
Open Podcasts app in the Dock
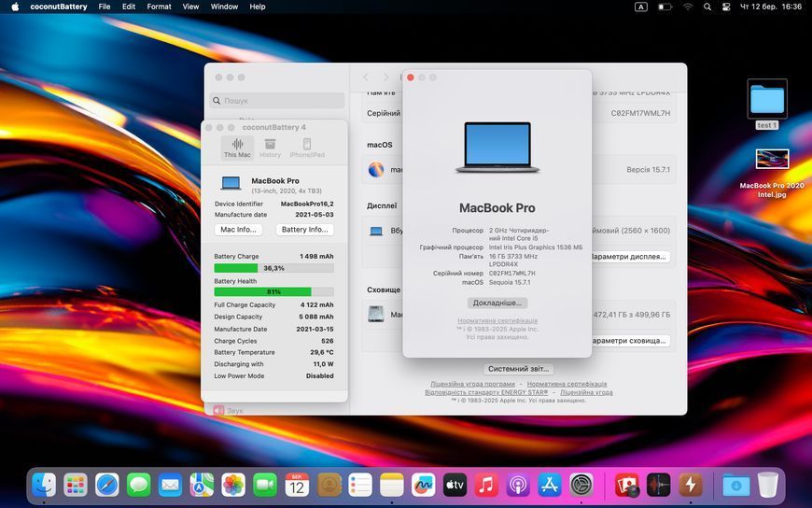coord(518,486)
